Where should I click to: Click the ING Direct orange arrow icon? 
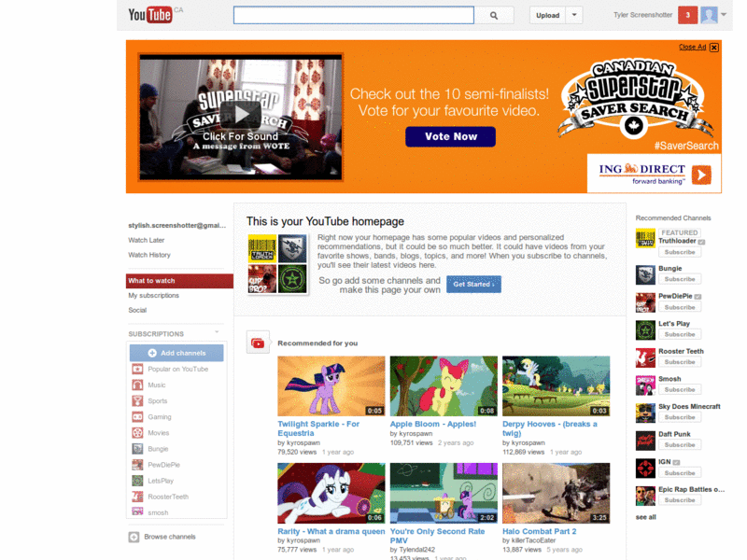point(701,175)
